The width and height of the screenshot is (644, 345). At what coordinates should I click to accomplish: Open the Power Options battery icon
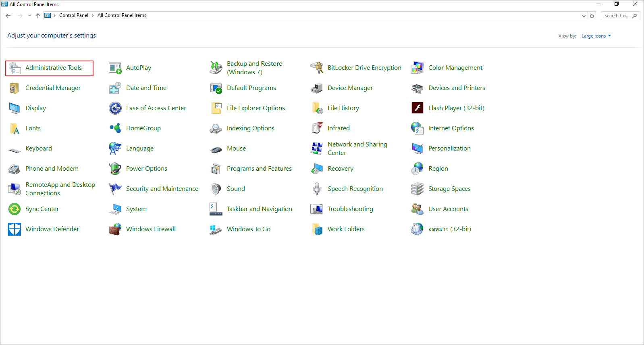[x=115, y=169]
